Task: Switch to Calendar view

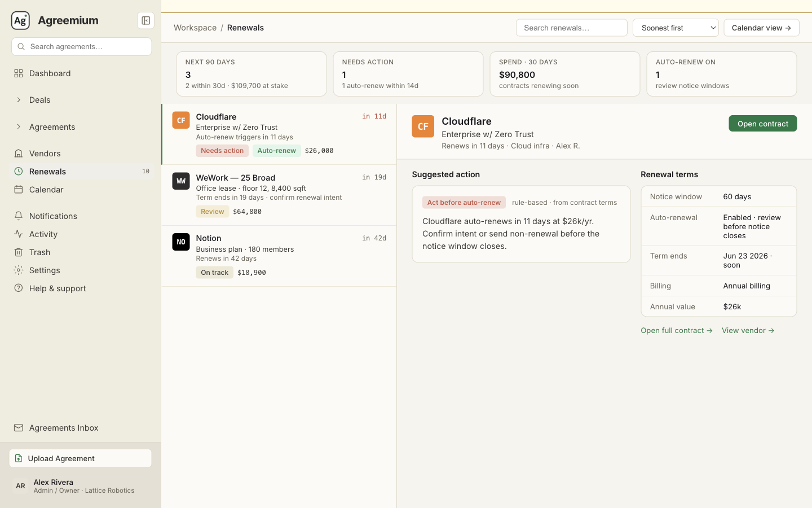Action: (x=761, y=28)
